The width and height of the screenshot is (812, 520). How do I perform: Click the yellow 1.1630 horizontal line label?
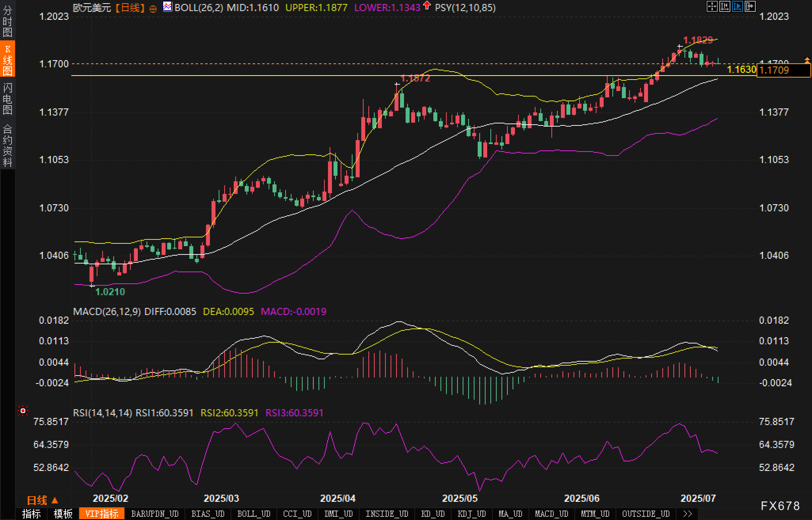pyautogui.click(x=741, y=70)
